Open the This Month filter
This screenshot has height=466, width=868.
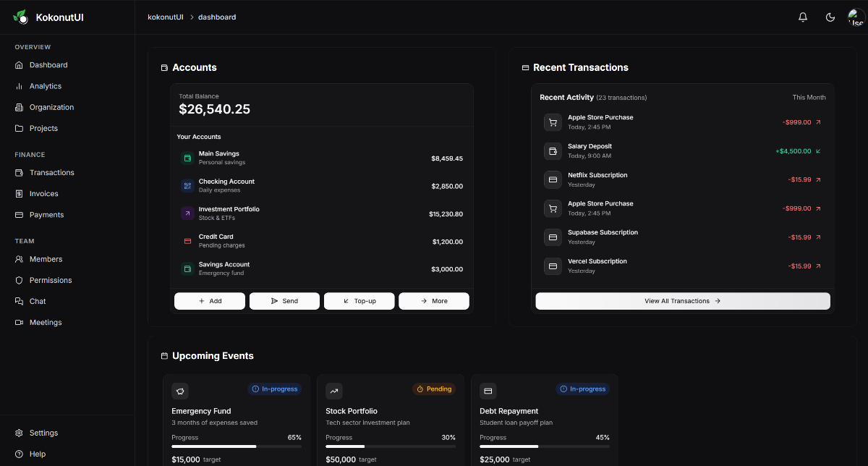[809, 96]
